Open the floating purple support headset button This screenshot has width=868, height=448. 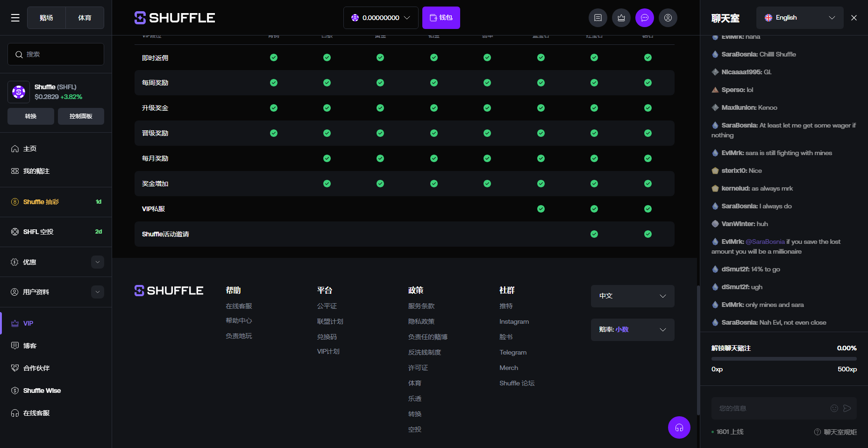pyautogui.click(x=679, y=427)
